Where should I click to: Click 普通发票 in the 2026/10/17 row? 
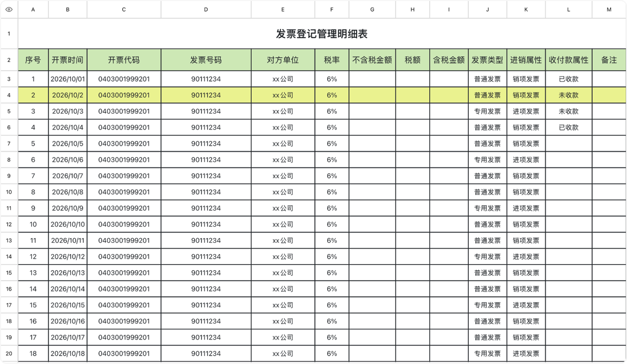coord(487,337)
